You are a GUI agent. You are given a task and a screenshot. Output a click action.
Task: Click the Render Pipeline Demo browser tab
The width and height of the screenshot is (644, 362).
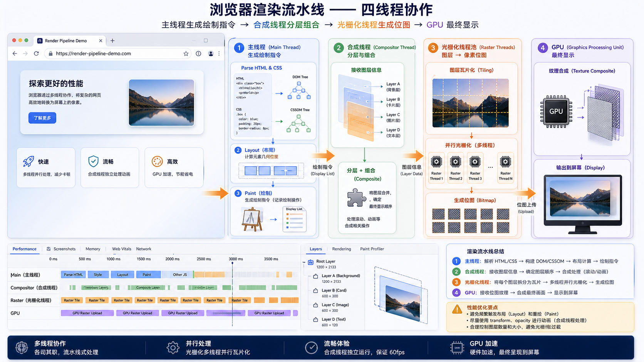point(70,40)
